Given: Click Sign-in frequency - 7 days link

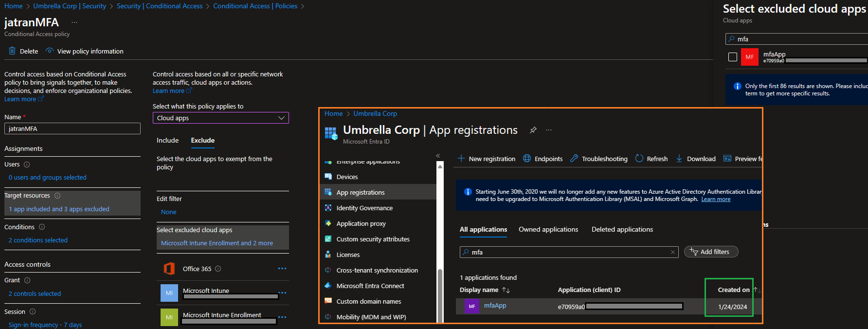Looking at the screenshot, I should click(x=45, y=325).
